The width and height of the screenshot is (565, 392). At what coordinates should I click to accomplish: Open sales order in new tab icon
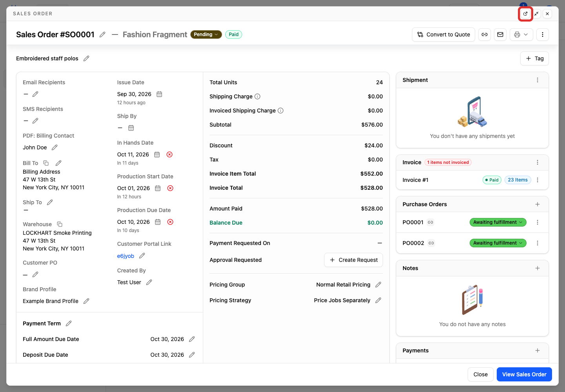click(x=525, y=14)
